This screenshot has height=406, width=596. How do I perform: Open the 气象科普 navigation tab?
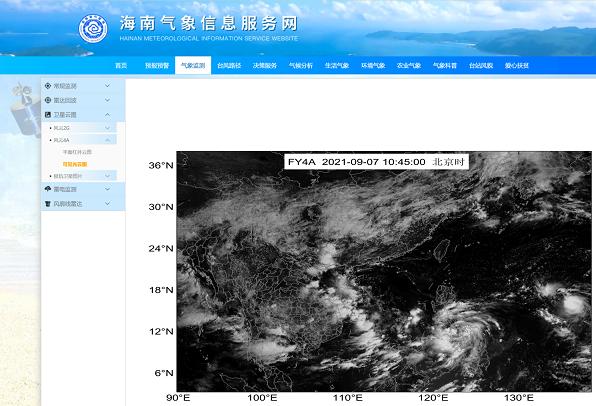pos(445,65)
